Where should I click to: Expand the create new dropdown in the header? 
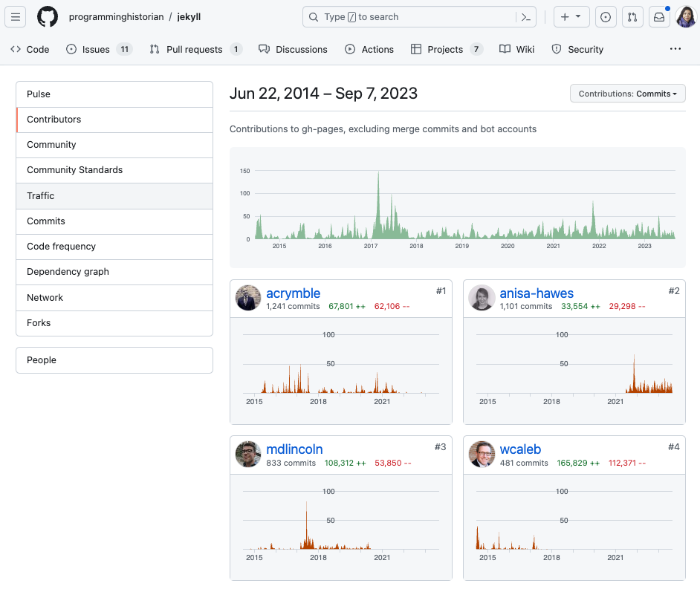(x=571, y=16)
